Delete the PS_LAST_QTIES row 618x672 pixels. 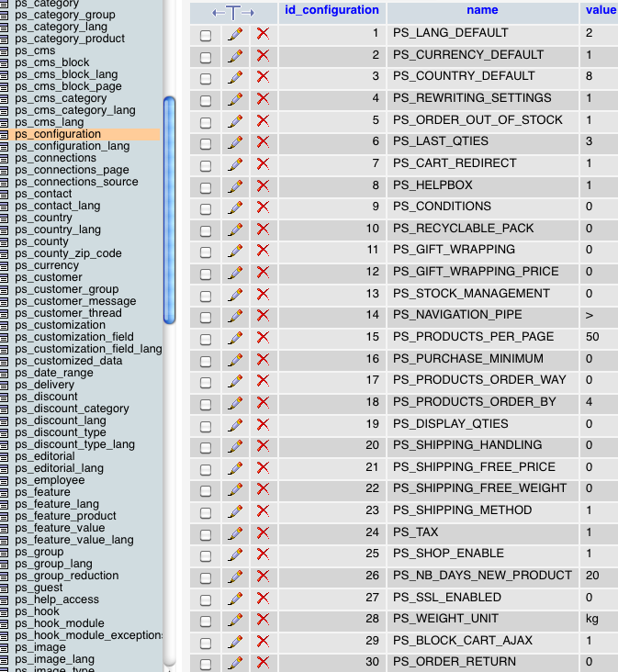(264, 142)
